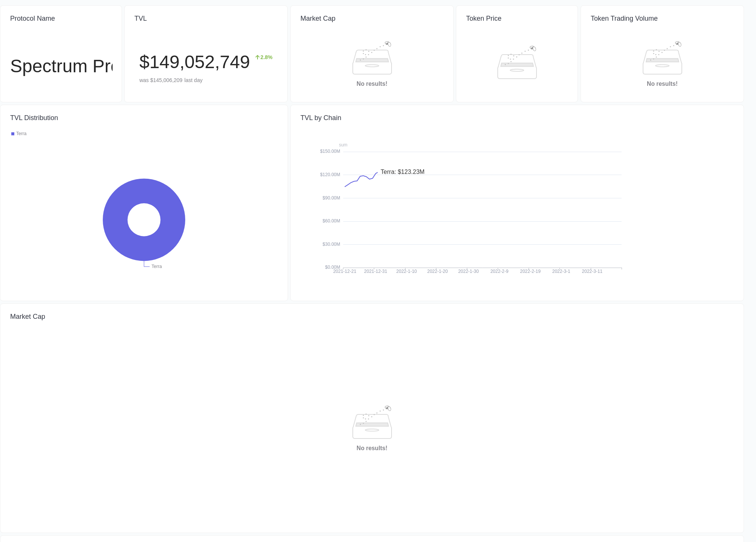Screen dimensions: 756x542
Task: Click the 'sum' axis label on TVL chart
Action: pos(343,145)
